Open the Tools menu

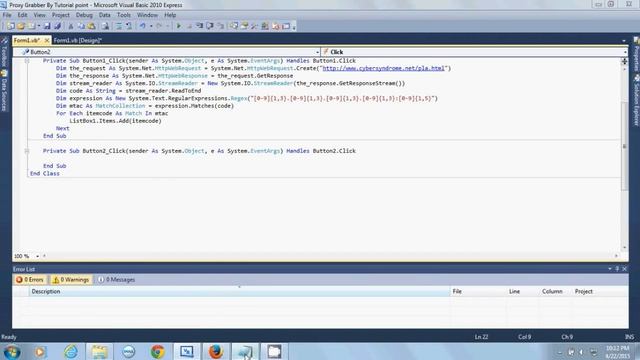124,15
